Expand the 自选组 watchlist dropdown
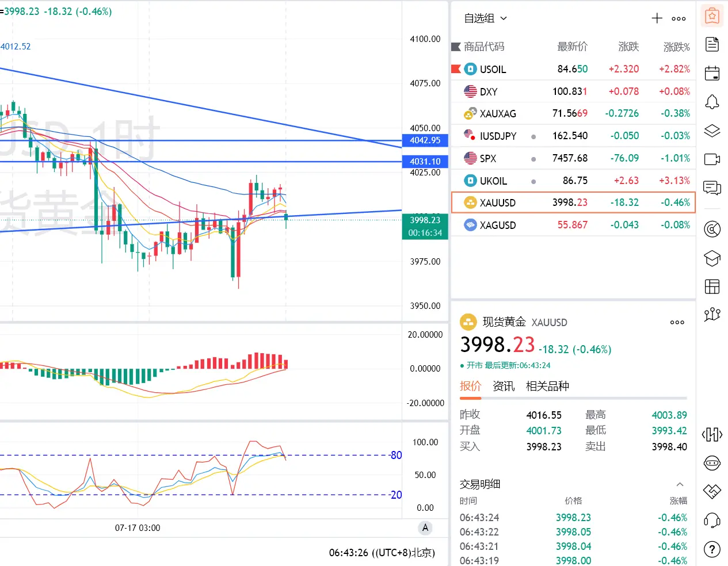This screenshot has width=728, height=566. pyautogui.click(x=486, y=18)
